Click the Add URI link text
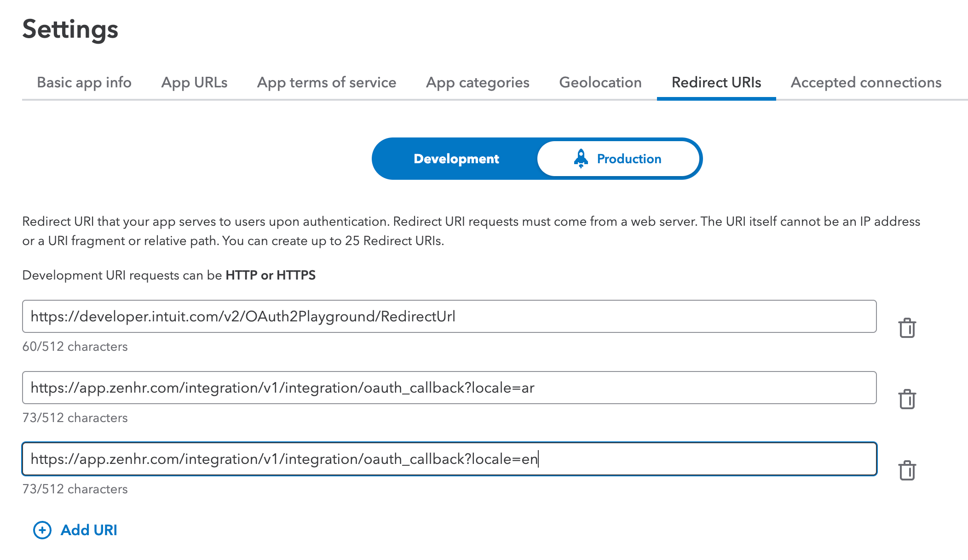Screen dimensions: 968x560 [89, 530]
